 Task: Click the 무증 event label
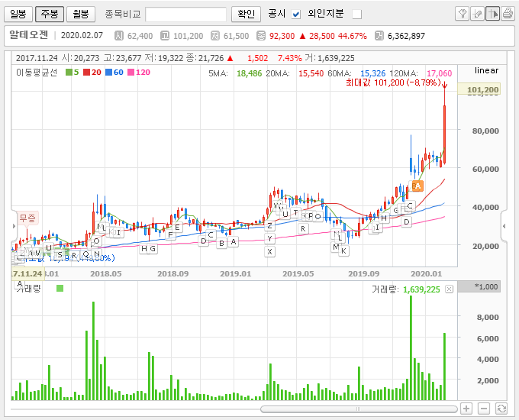(x=27, y=218)
